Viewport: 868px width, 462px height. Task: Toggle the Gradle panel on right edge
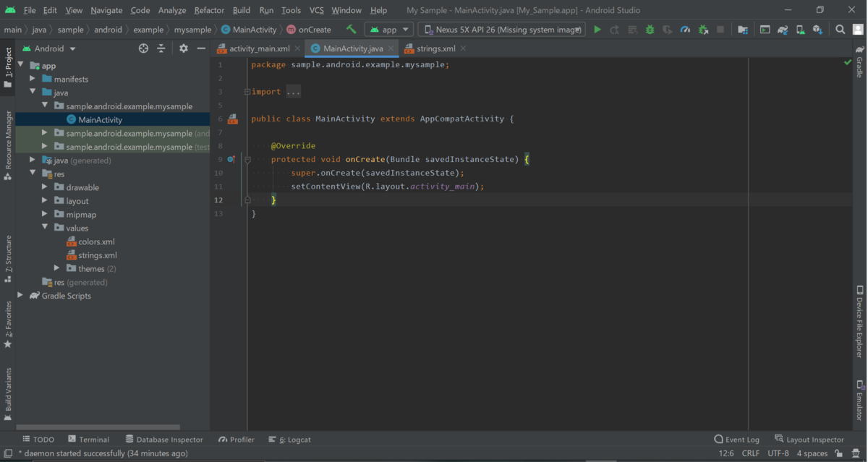[859, 61]
